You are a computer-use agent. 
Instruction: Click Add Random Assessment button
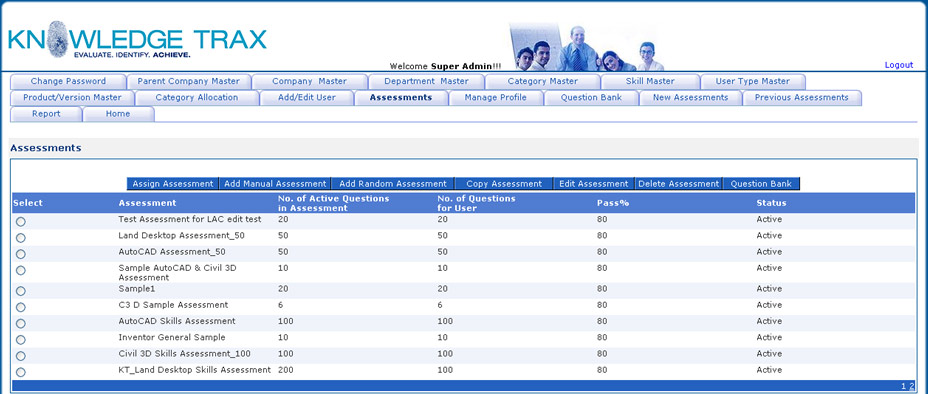(393, 184)
